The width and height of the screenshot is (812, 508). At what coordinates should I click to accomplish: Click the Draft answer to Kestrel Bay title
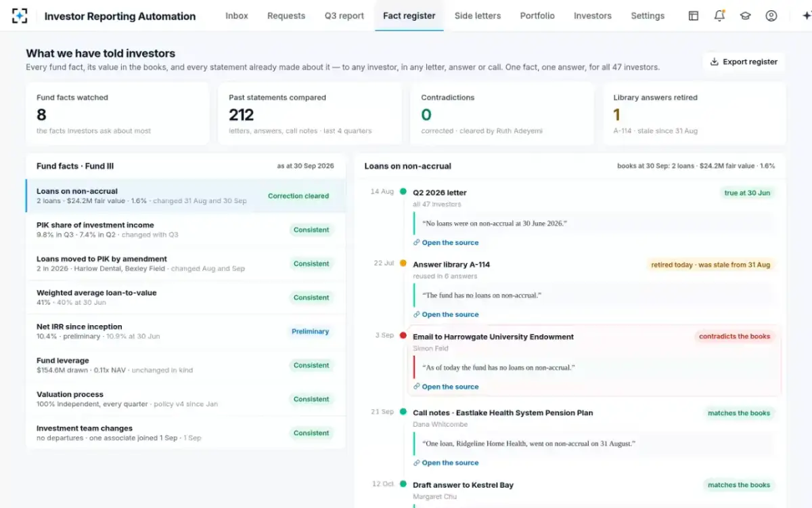(x=464, y=485)
